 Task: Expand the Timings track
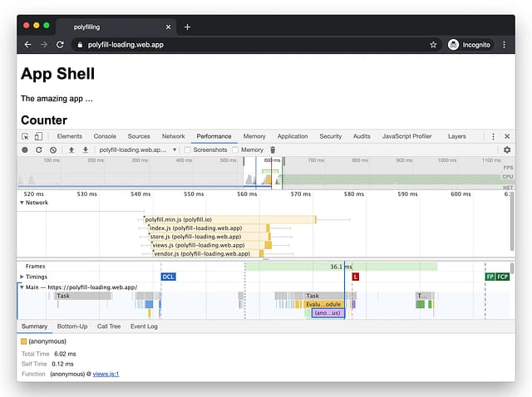click(x=22, y=277)
